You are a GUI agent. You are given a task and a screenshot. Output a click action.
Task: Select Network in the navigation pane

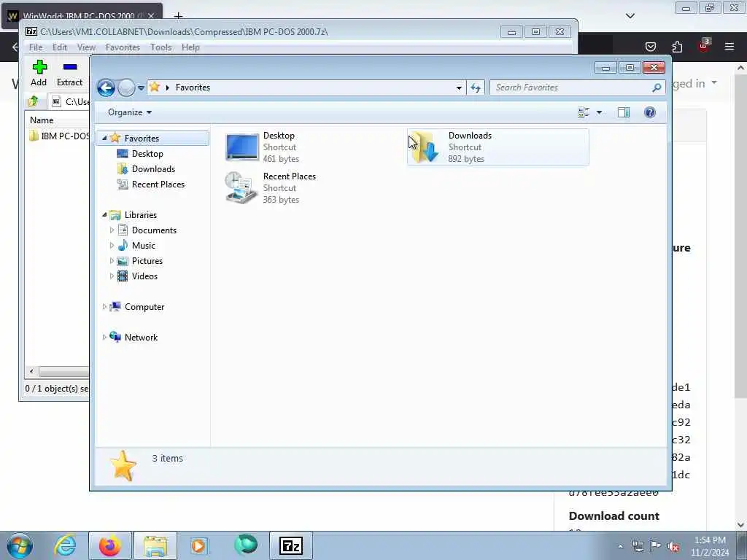141,337
